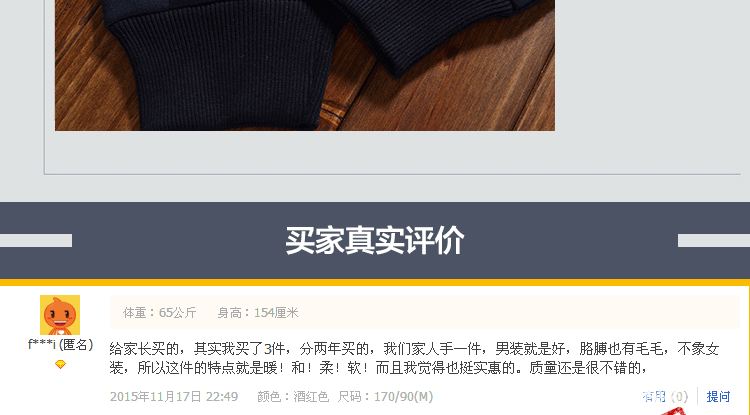This screenshot has width=750, height=415.
Task: Click the yellow diamond member badge
Action: (60, 364)
